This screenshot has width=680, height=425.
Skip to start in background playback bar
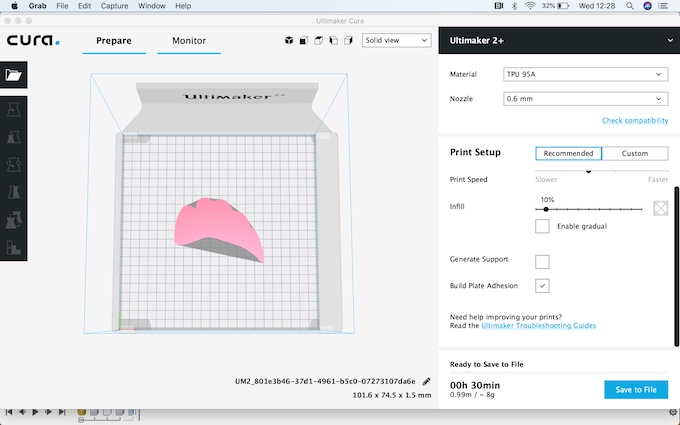point(9,412)
